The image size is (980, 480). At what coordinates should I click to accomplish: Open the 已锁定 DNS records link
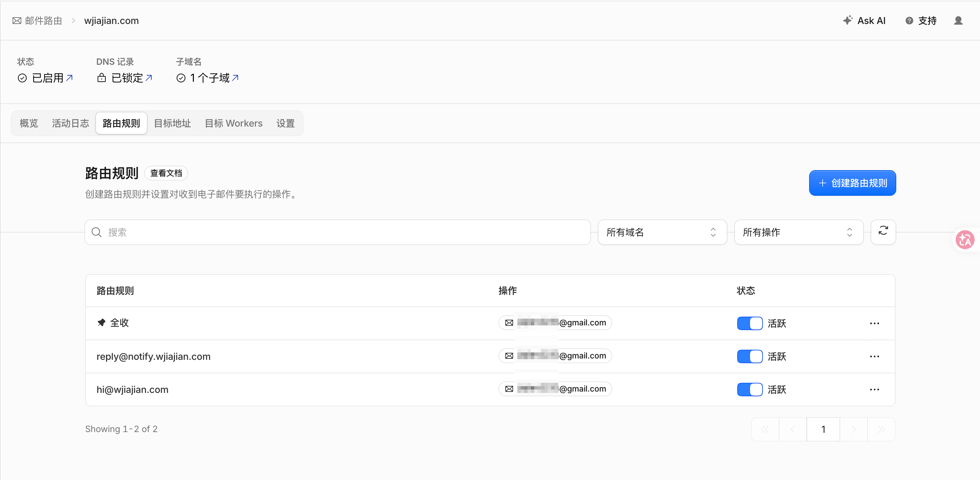coord(124,78)
